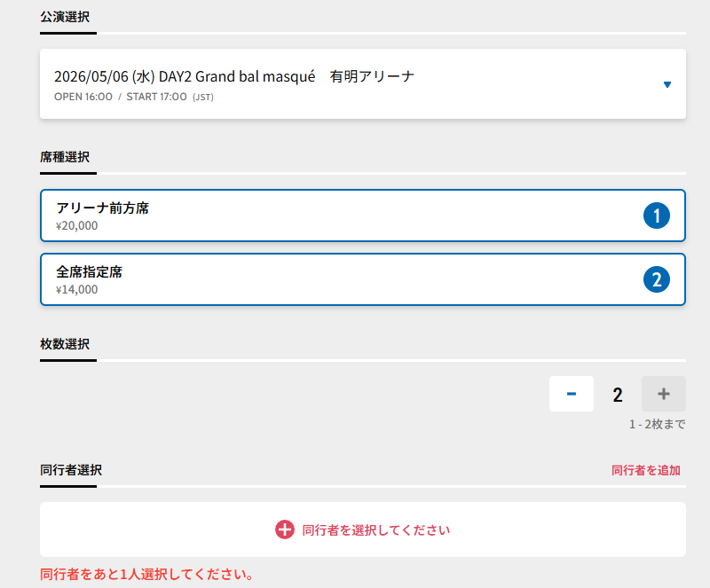The height and width of the screenshot is (588, 710).
Task: Choose the アリーナ前方席 ¥20,000 seat option
Action: click(x=363, y=216)
